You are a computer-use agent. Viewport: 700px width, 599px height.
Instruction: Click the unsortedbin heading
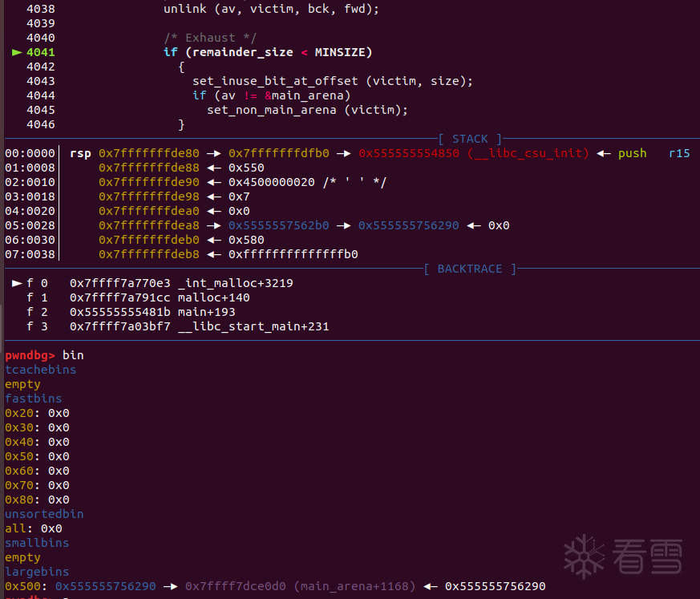coord(44,514)
